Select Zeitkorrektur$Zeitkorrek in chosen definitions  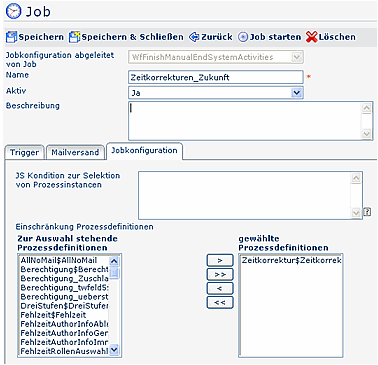pyautogui.click(x=291, y=260)
